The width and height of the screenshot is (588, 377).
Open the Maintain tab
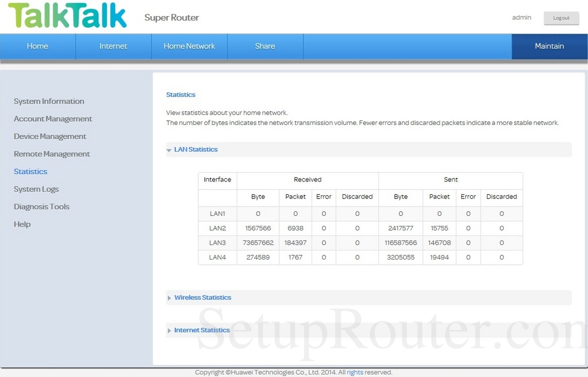[x=549, y=46]
